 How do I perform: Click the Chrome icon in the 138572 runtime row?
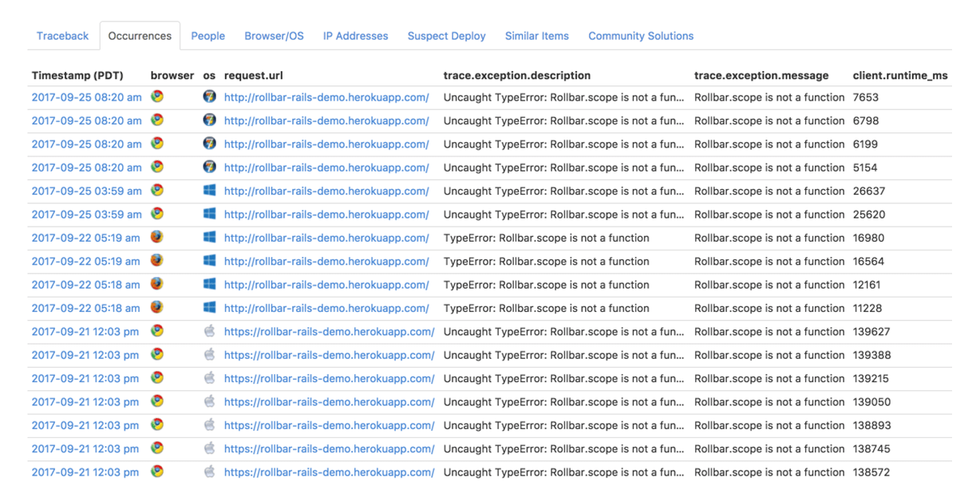point(157,471)
